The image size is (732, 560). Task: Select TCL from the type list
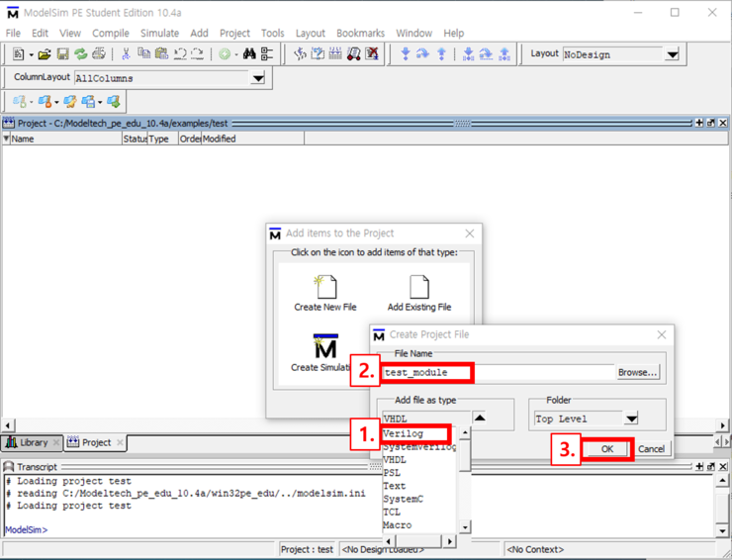point(418,512)
